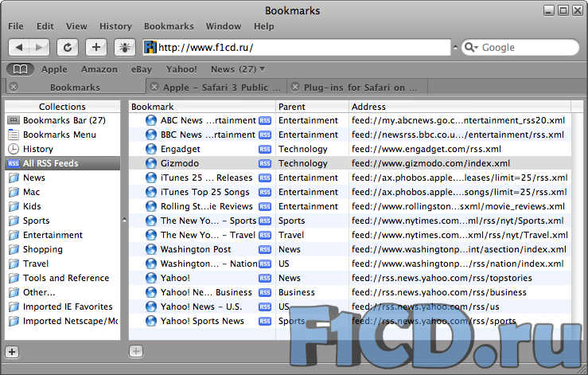Open the History menu
This screenshot has height=375, width=588.
pyautogui.click(x=115, y=26)
